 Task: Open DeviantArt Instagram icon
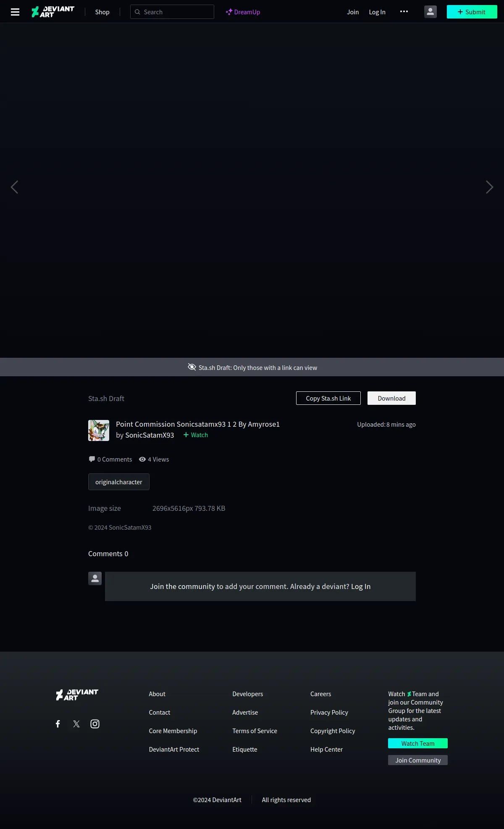(95, 723)
